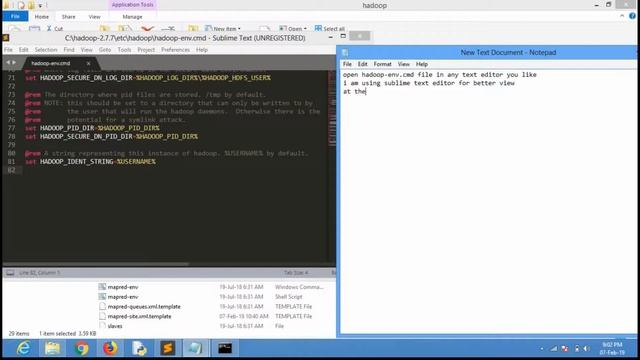Image resolution: width=640 pixels, height=360 pixels.
Task: Collapse the Explorer ribbon chevron
Action: pyautogui.click(x=622, y=16)
